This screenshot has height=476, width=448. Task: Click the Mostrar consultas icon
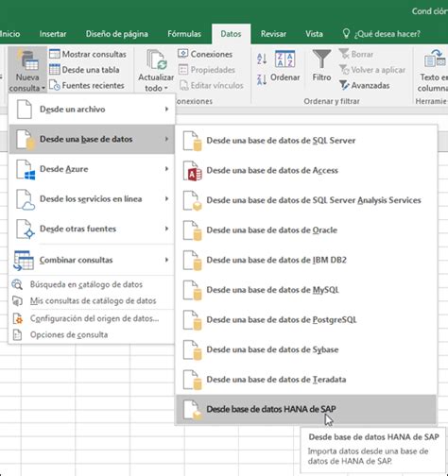point(55,54)
